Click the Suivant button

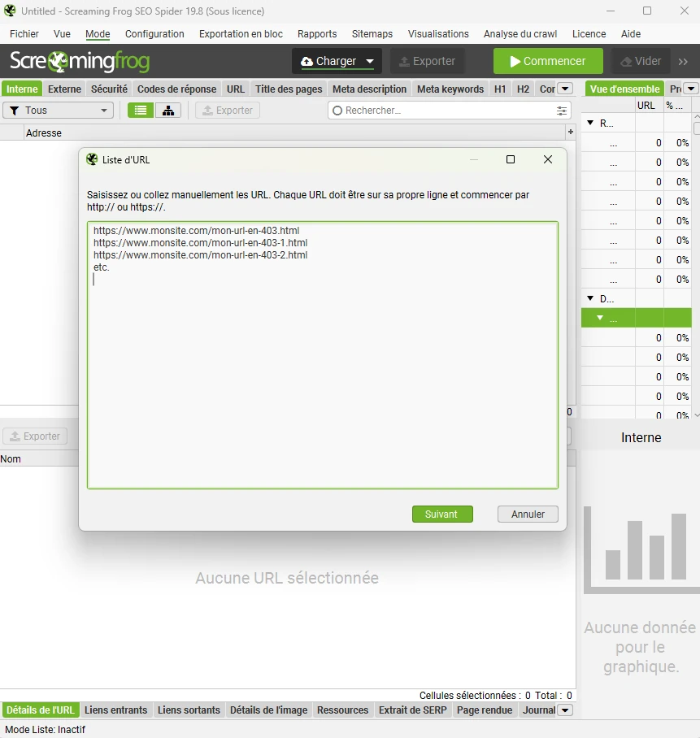442,514
